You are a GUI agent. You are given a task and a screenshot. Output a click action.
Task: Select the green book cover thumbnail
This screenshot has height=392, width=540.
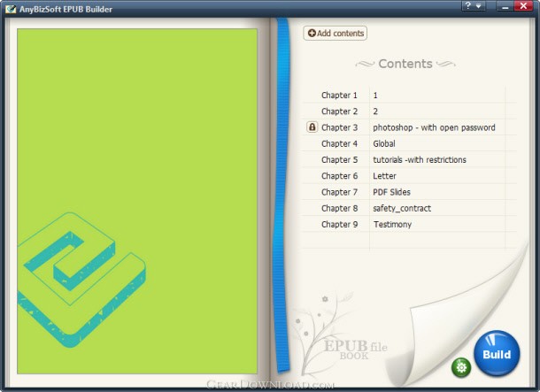(x=137, y=202)
